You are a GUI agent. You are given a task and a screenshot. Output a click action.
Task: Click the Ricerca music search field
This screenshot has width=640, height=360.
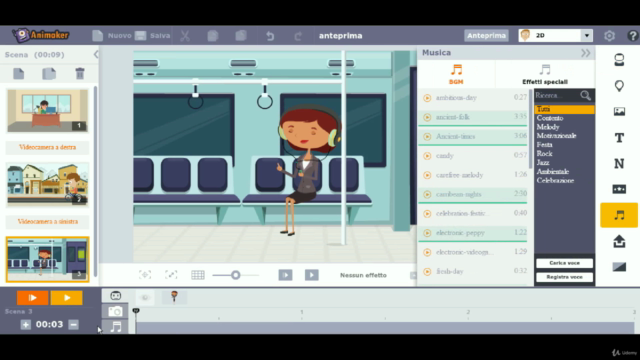pyautogui.click(x=557, y=96)
